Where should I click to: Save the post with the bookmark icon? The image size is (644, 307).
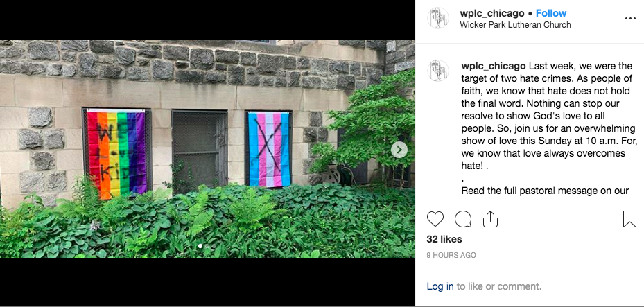point(629,219)
